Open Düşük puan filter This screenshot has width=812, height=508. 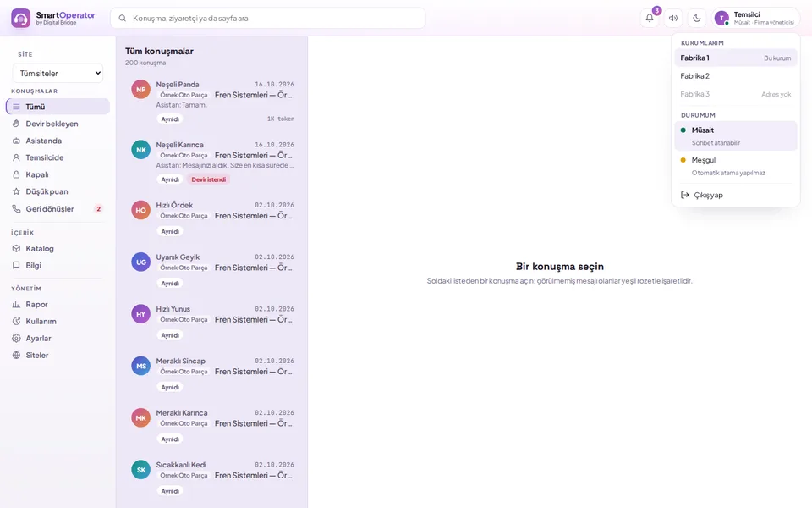pyautogui.click(x=58, y=191)
